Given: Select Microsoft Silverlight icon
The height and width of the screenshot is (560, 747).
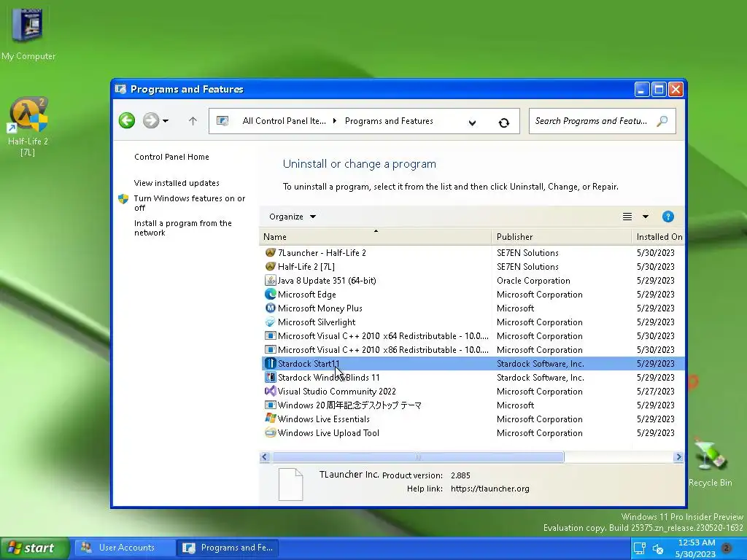Looking at the screenshot, I should click(270, 322).
